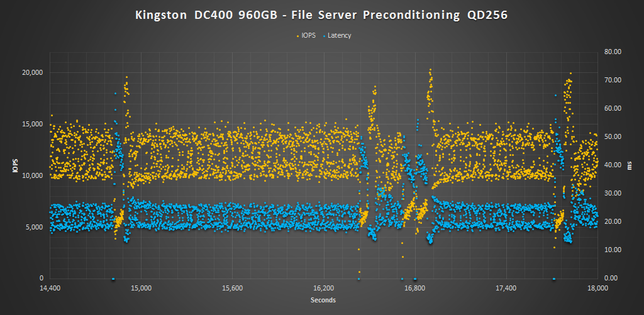The height and width of the screenshot is (315, 644).
Task: Select the 15,600 seconds axis label
Action: pyautogui.click(x=232, y=289)
